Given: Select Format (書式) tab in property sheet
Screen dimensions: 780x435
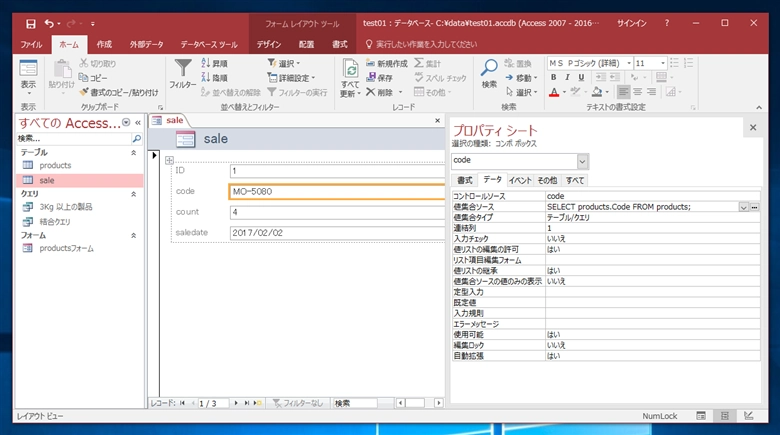Looking at the screenshot, I should (465, 180).
